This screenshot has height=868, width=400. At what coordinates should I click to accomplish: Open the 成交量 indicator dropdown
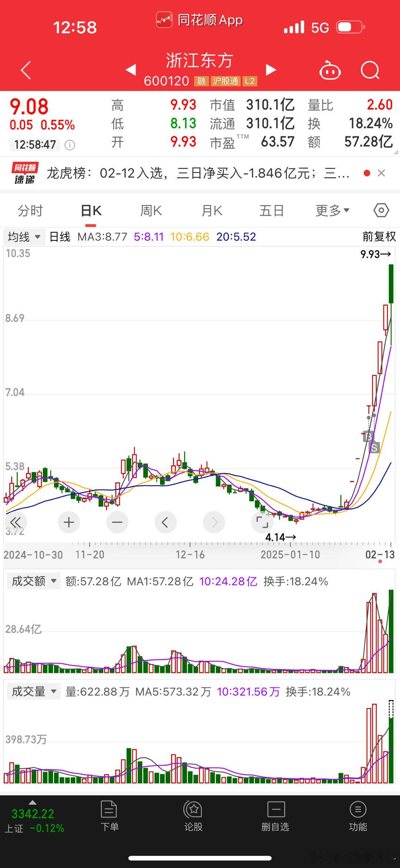[34, 692]
